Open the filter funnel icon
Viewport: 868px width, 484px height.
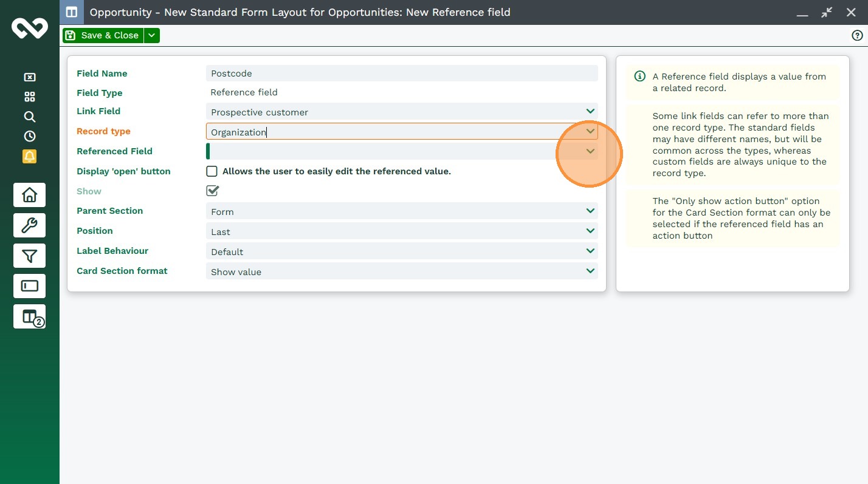pyautogui.click(x=29, y=256)
